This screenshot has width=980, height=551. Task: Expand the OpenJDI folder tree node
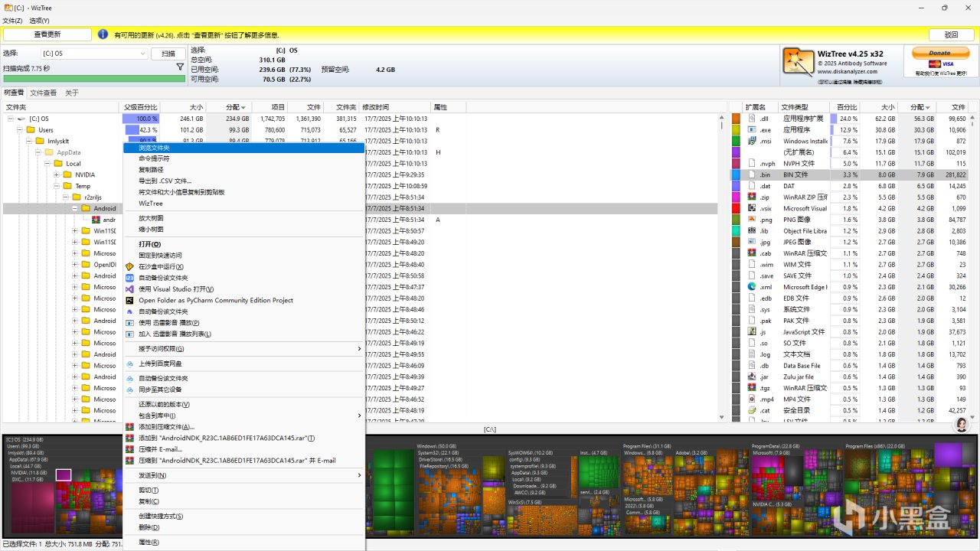[75, 265]
